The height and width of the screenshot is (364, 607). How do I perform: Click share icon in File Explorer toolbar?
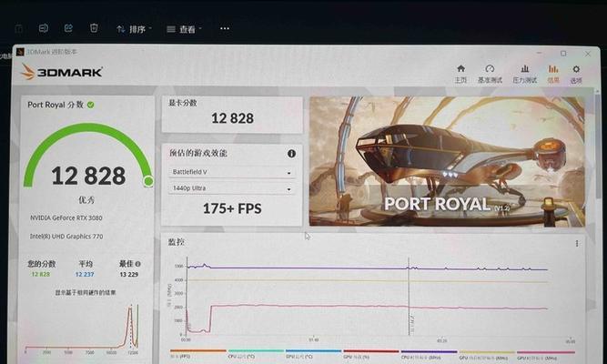pos(68,28)
